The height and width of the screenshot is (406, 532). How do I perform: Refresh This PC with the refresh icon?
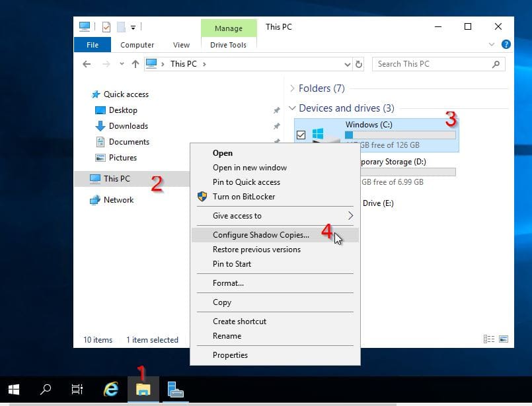359,64
